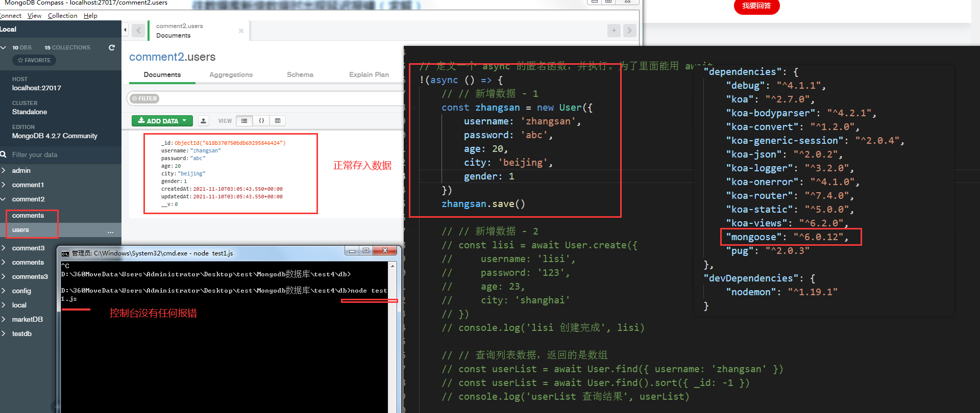
Task: Expand the comment3 database
Action: pyautogui.click(x=4, y=248)
